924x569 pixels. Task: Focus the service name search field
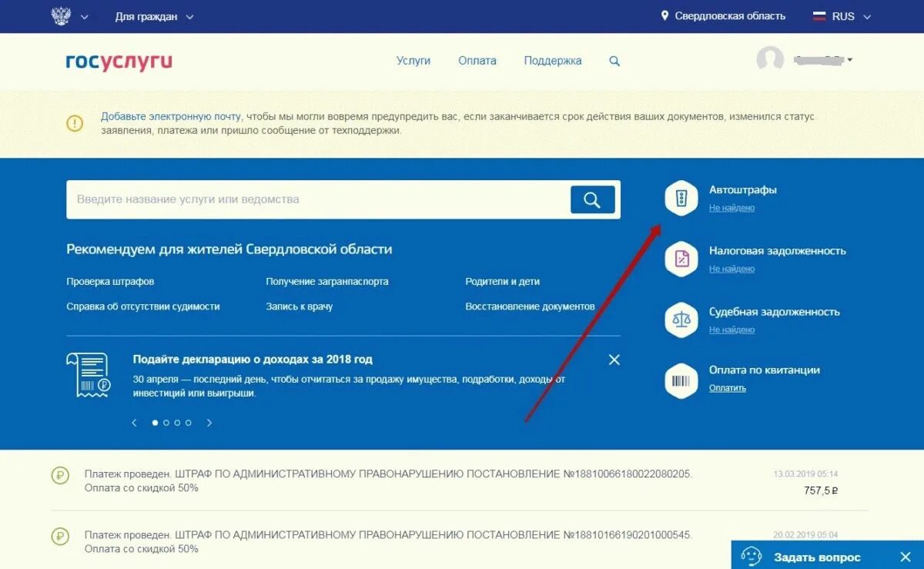pos(318,199)
